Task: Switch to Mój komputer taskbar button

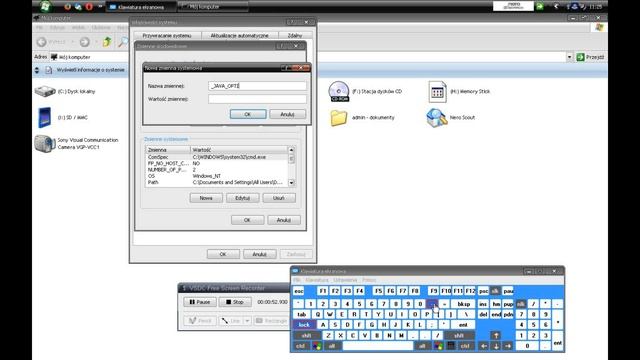Action: pyautogui.click(x=214, y=7)
